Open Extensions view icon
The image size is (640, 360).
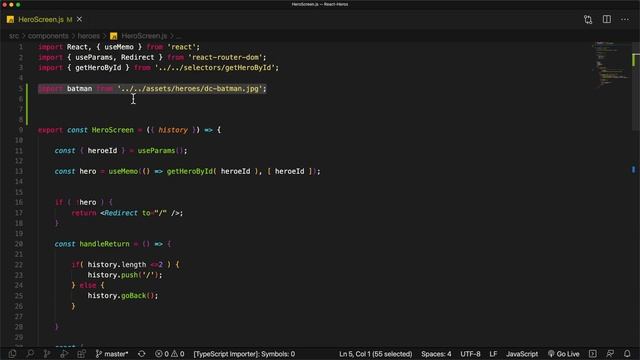point(81,354)
